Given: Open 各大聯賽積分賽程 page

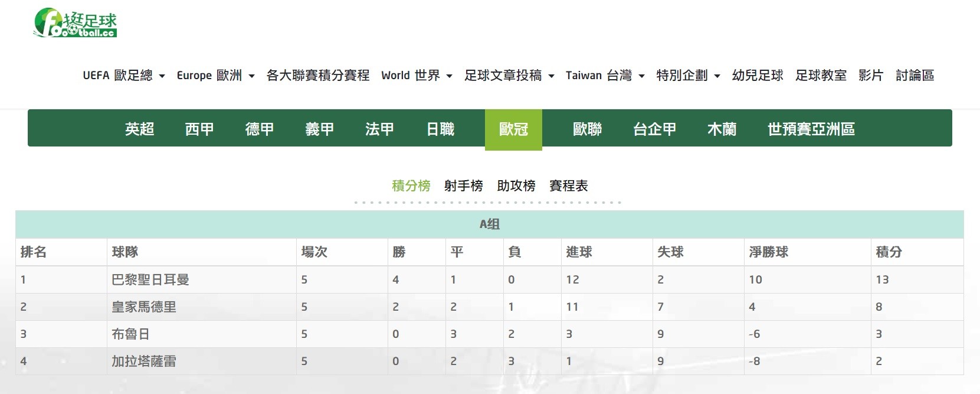Looking at the screenshot, I should [318, 76].
